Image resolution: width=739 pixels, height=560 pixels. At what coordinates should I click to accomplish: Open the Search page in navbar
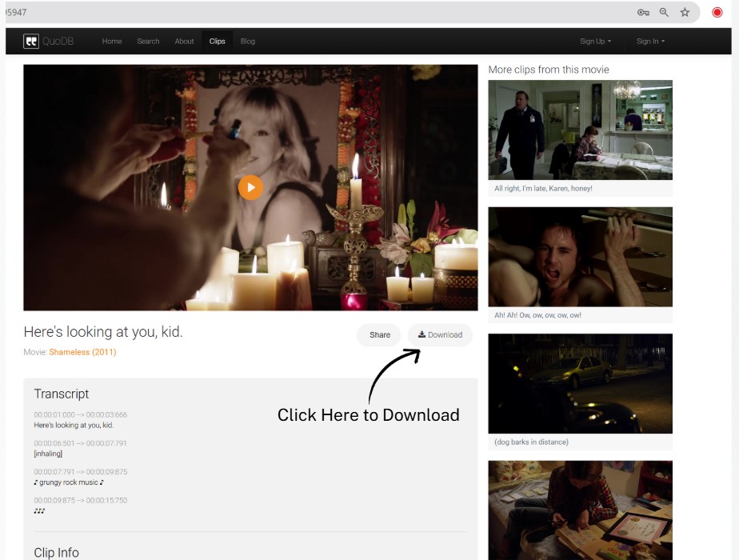pyautogui.click(x=148, y=41)
